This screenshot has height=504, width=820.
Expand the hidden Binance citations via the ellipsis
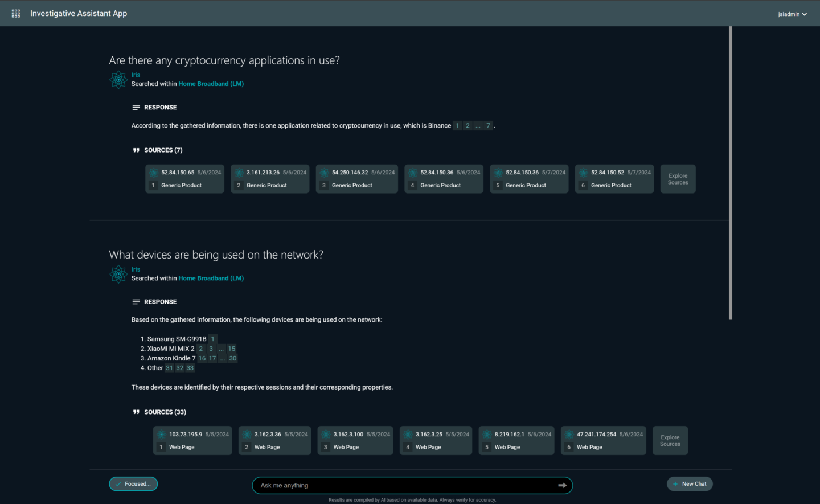pyautogui.click(x=478, y=125)
